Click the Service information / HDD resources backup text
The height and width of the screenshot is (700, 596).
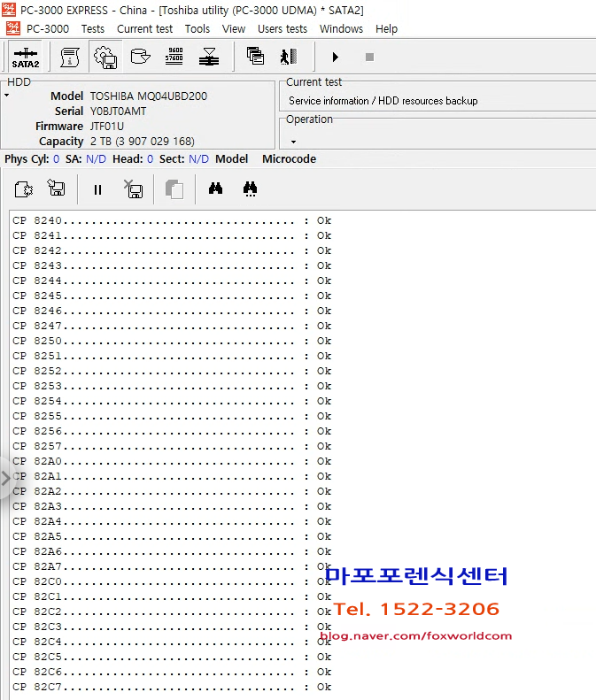(x=383, y=101)
